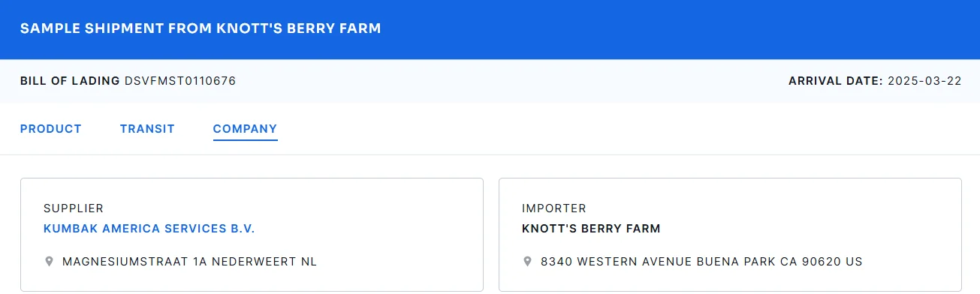
Task: Click the arrival date 2025-03-22
Action: [x=924, y=81]
